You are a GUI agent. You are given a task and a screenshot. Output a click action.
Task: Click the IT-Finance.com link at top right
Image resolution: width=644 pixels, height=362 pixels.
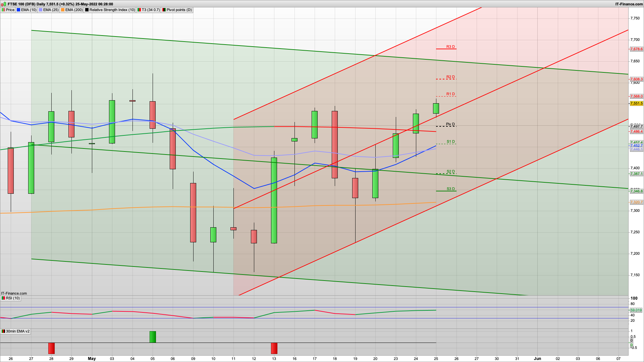point(629,4)
